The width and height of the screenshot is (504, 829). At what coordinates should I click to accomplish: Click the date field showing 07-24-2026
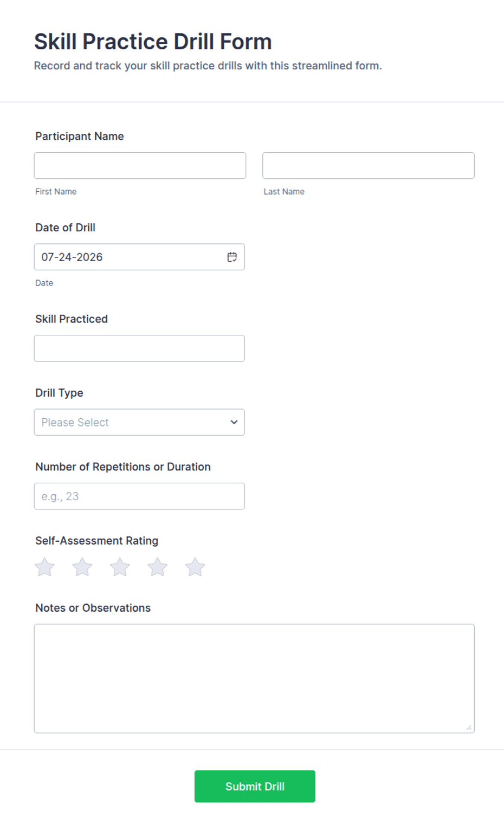point(139,257)
